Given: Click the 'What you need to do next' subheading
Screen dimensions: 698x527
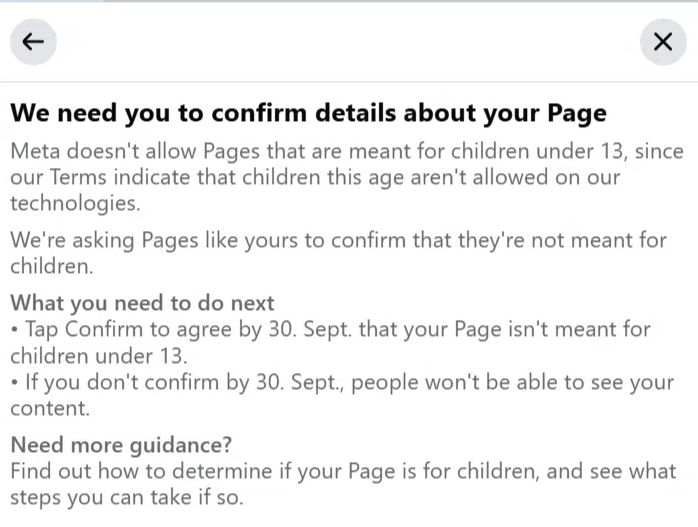Looking at the screenshot, I should [142, 303].
